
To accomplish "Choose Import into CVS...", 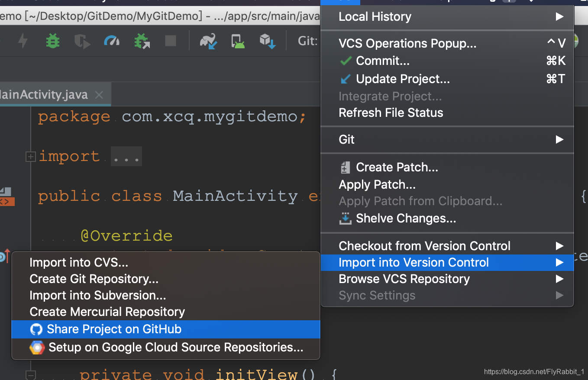I will 165,262.
